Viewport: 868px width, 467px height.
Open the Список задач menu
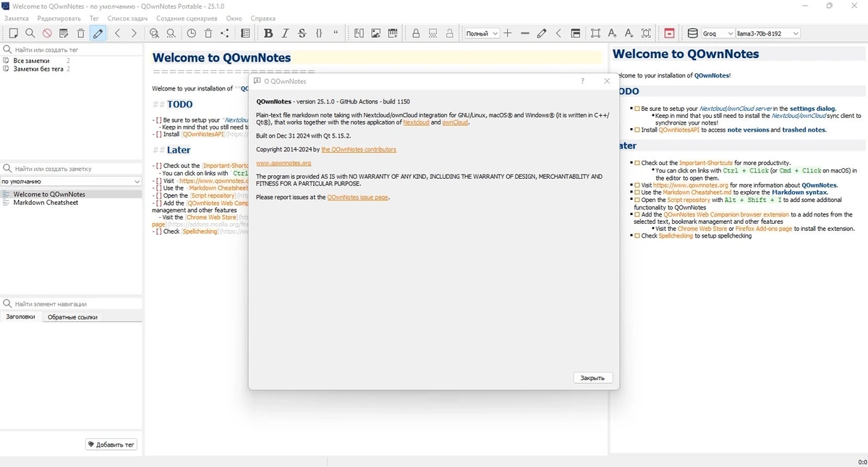pos(129,18)
